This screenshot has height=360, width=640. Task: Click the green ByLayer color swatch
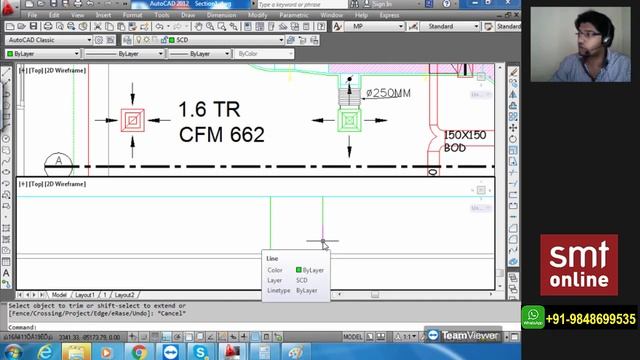tap(10, 54)
